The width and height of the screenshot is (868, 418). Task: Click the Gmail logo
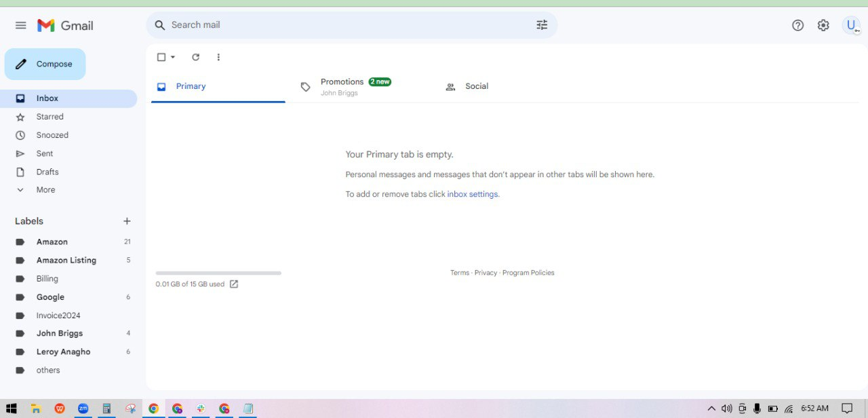click(x=65, y=25)
